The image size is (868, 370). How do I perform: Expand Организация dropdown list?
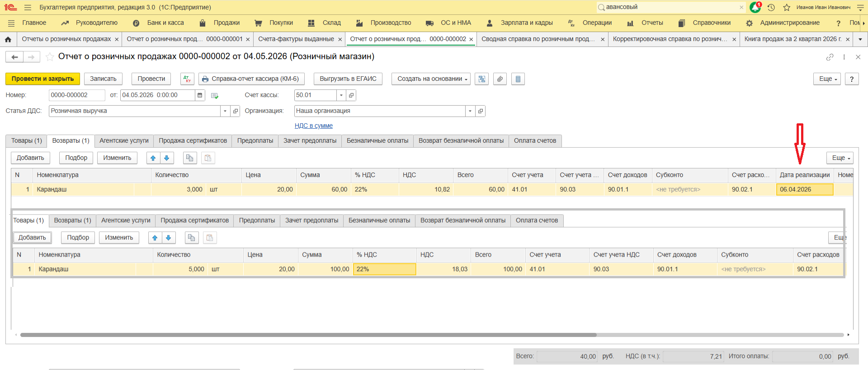(x=470, y=111)
